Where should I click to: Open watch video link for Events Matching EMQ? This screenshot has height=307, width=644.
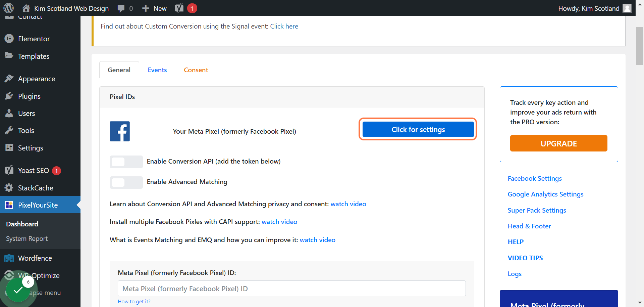click(318, 240)
